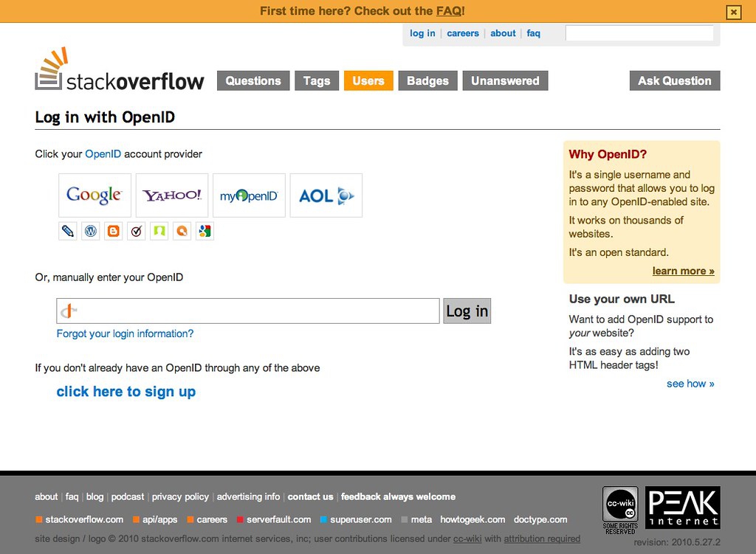756x554 pixels.
Task: Close the FAQ notification banner
Action: 733,12
